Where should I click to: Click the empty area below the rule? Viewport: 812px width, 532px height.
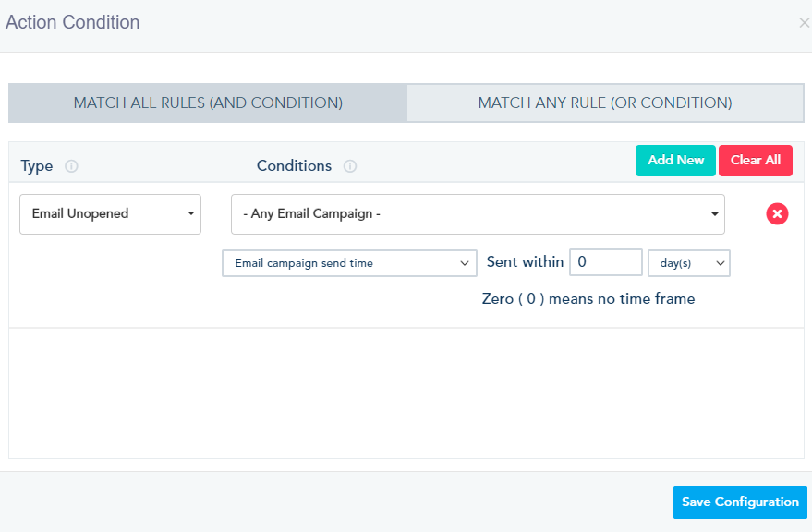406,393
